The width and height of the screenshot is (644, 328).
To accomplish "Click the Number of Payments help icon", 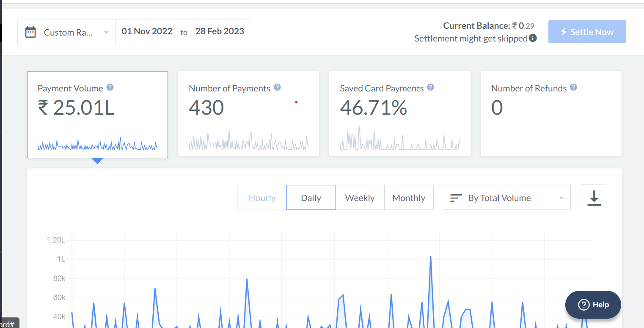I will [277, 88].
